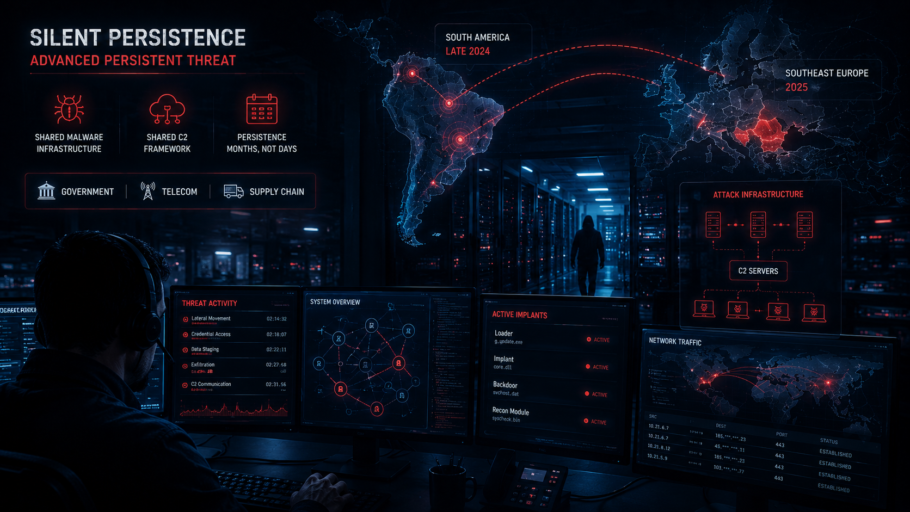Click the SILENT PERSISTENCE heading

(x=138, y=38)
